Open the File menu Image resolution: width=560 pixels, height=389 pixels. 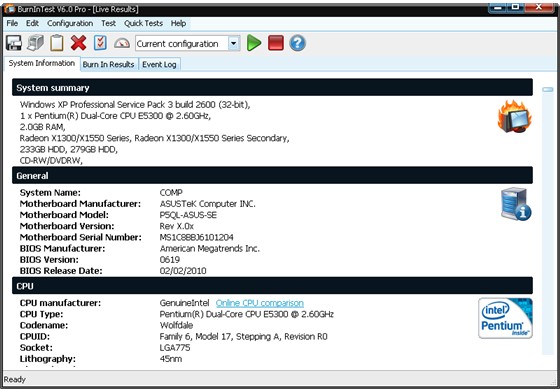[x=12, y=23]
